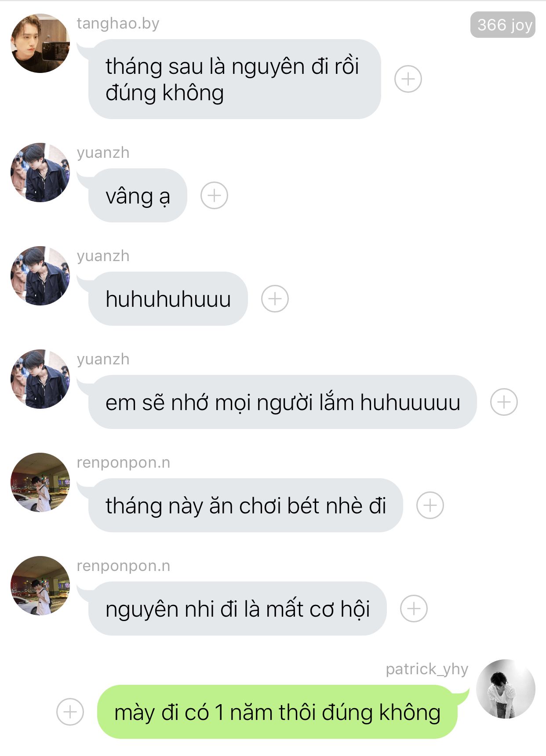Select the "tháng sau là nguyên đi rồi" bubble

(x=234, y=79)
